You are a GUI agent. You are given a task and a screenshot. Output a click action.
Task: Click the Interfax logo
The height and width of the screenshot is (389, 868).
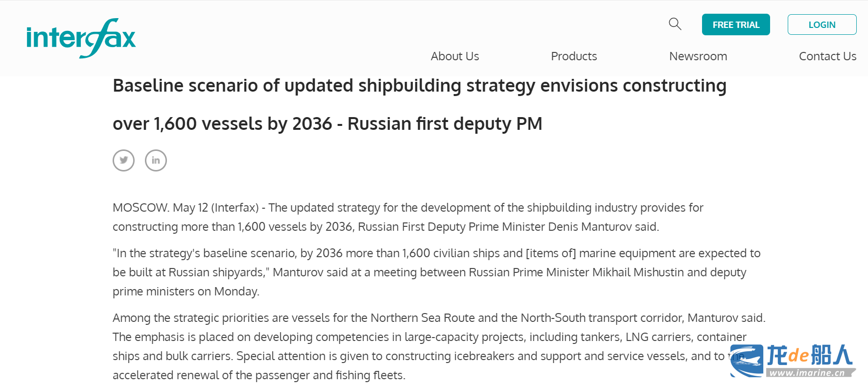(81, 38)
